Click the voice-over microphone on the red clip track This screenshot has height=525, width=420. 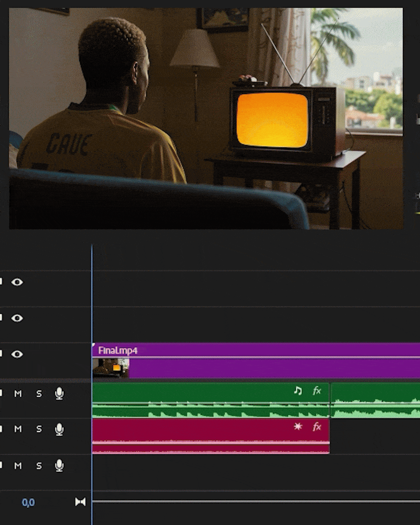(x=59, y=429)
